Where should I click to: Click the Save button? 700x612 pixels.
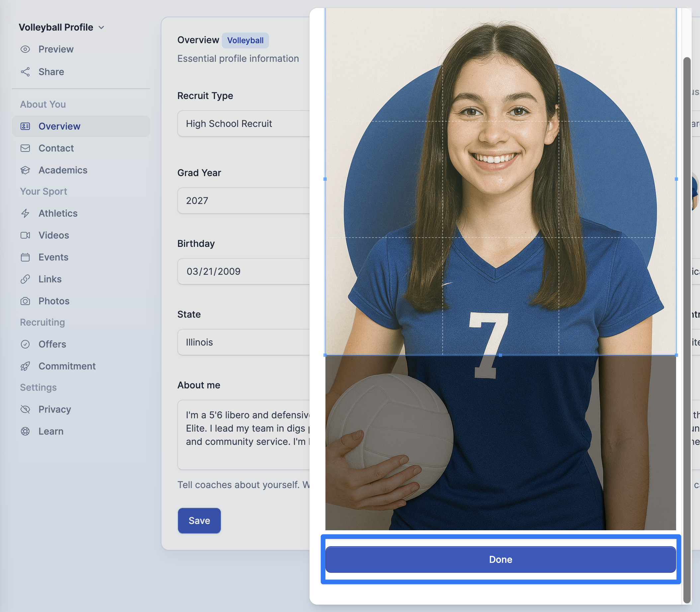199,521
